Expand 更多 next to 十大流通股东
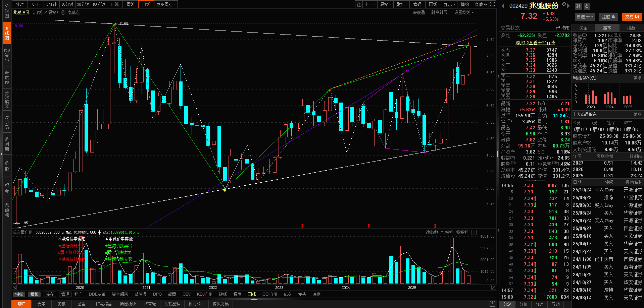Image resolution: width=644 pixels, height=308 pixels. 637,114
